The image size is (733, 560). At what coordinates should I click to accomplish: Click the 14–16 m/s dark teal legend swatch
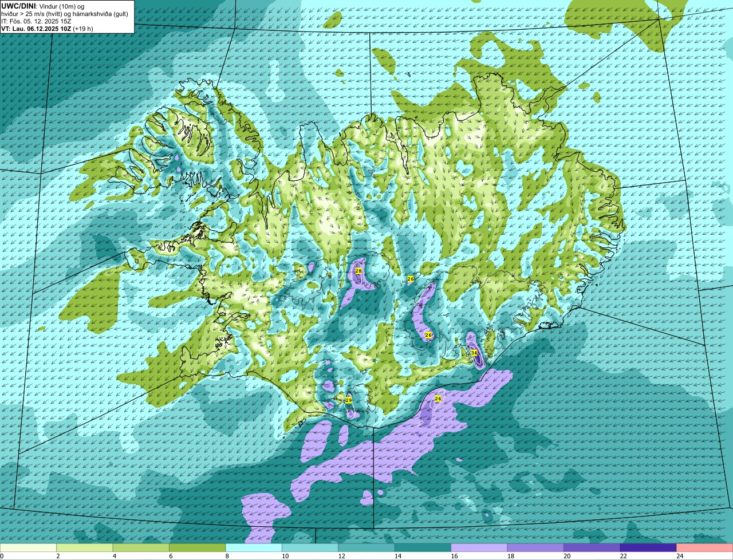tap(423, 547)
